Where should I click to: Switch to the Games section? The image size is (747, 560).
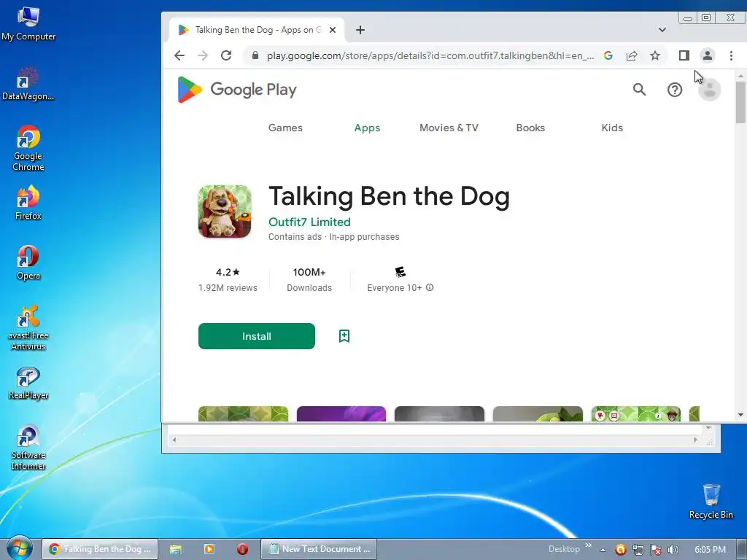click(285, 128)
